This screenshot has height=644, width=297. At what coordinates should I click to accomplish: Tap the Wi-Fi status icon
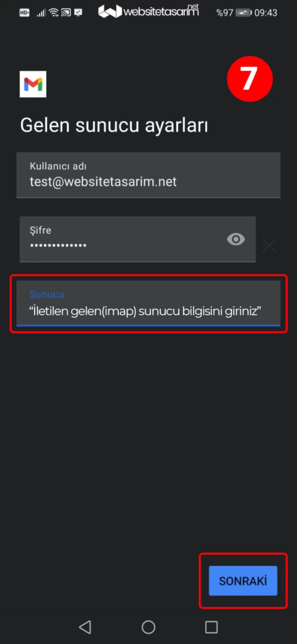(x=54, y=13)
